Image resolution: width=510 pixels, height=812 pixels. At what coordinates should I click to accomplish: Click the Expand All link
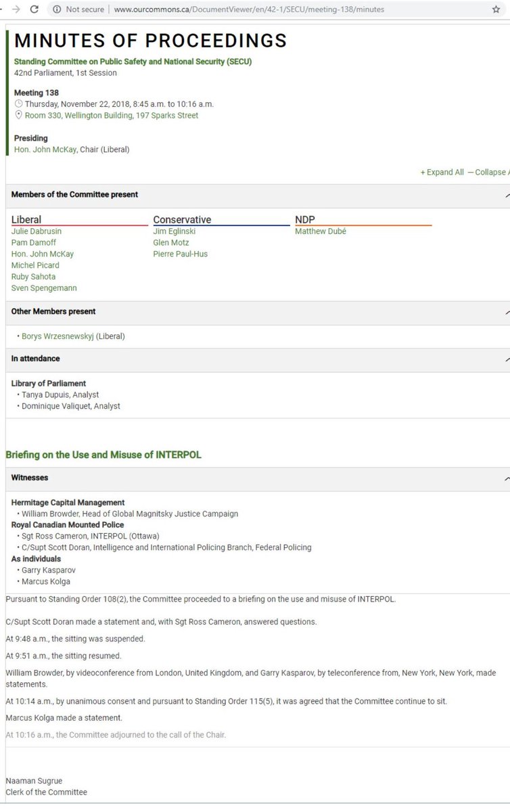[442, 173]
